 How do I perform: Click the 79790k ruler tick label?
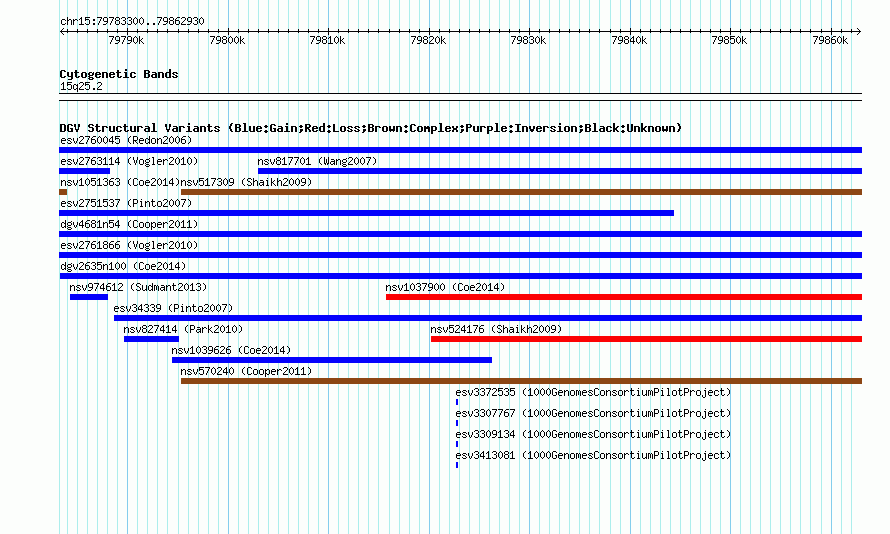[x=126, y=40]
